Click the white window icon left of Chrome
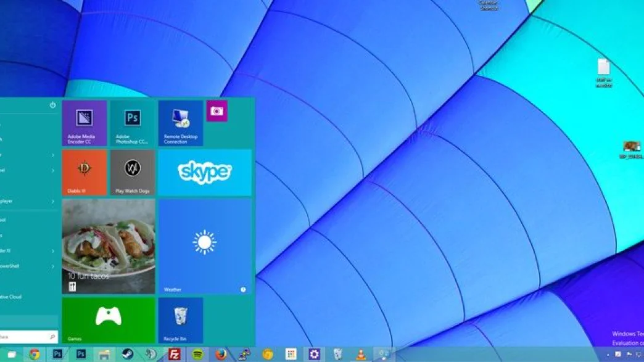Viewport: 644px width, 362px height. click(12, 354)
